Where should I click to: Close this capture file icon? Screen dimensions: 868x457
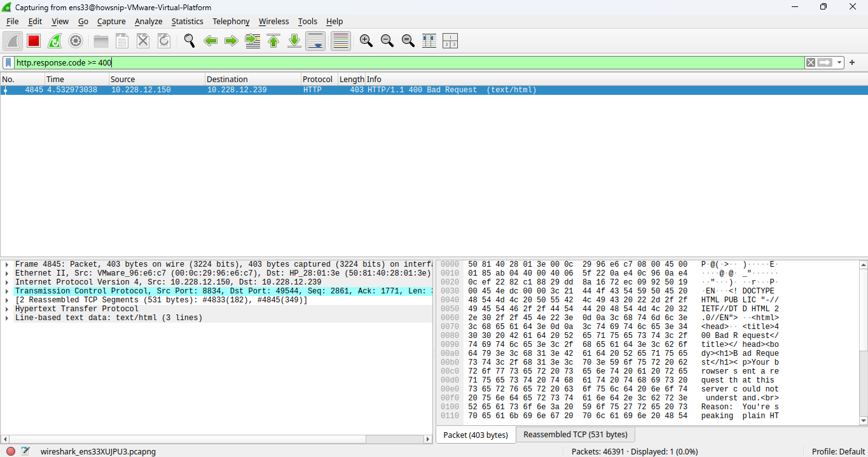(x=143, y=41)
